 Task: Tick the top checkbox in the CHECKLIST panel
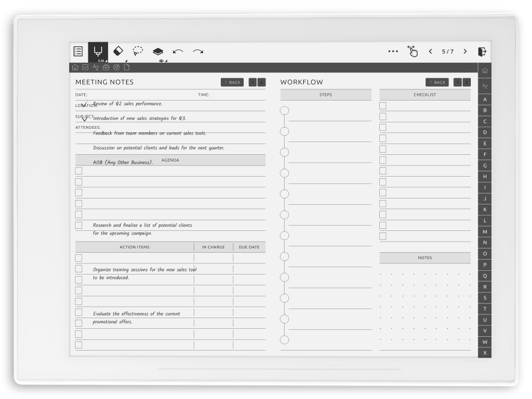[382, 106]
